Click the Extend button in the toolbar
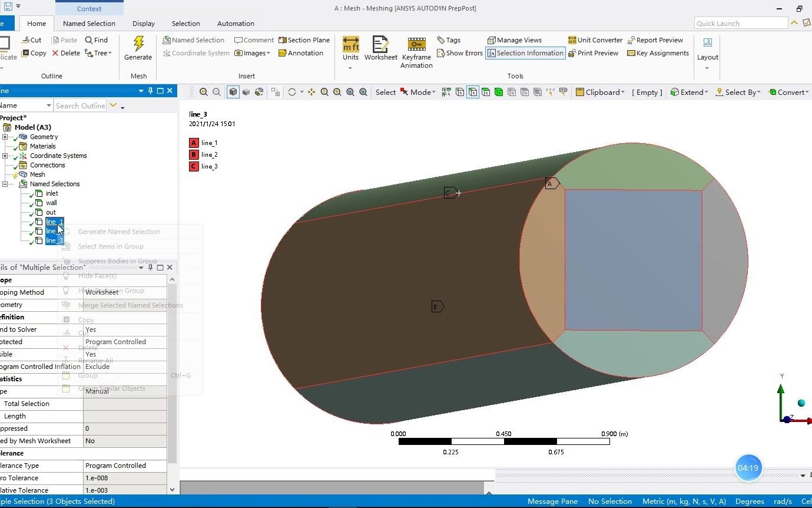 [x=687, y=92]
